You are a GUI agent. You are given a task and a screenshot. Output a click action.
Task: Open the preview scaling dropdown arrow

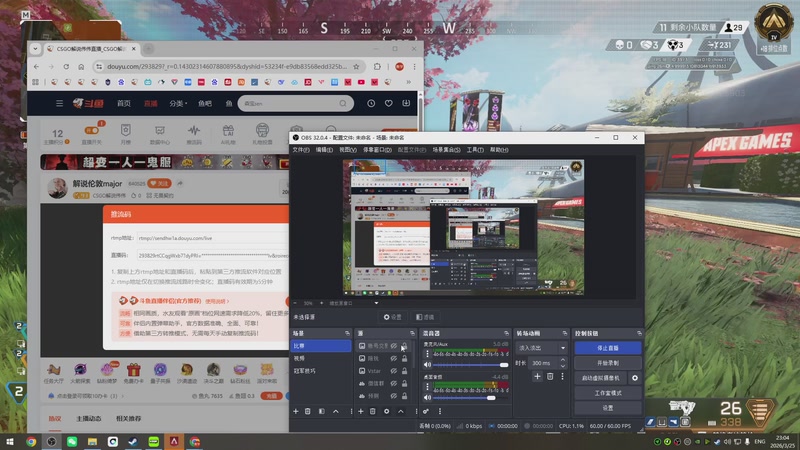pyautogui.click(x=376, y=303)
